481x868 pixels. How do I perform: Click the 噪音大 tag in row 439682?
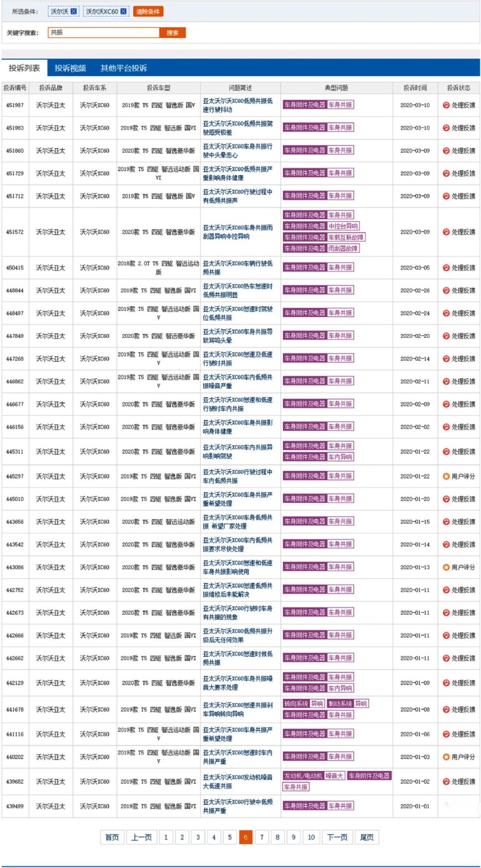(x=335, y=776)
